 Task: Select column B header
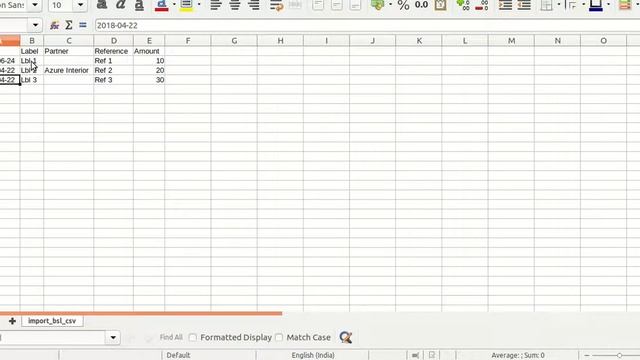(32, 41)
